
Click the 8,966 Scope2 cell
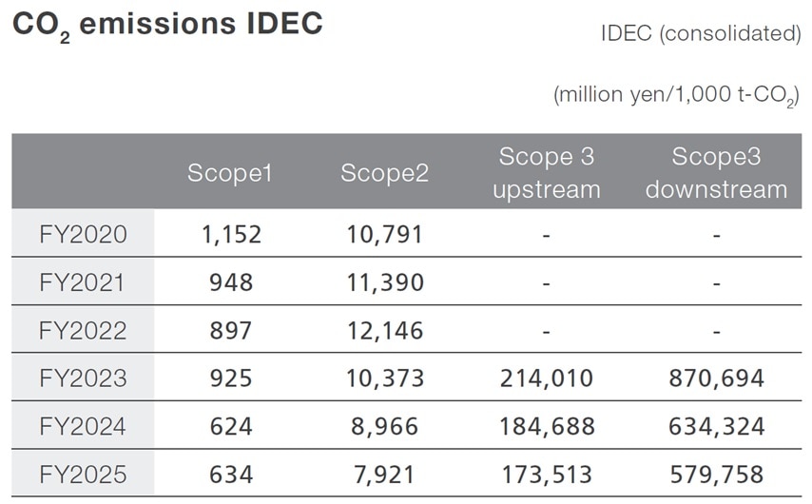(x=384, y=427)
